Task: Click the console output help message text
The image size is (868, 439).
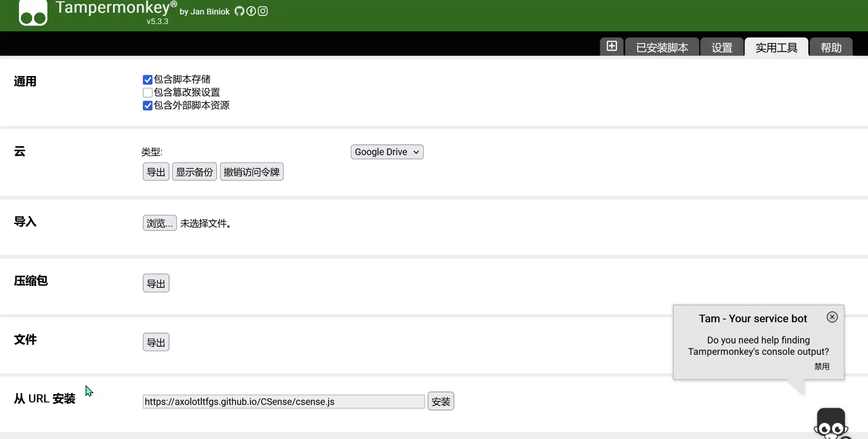Action: (x=759, y=346)
